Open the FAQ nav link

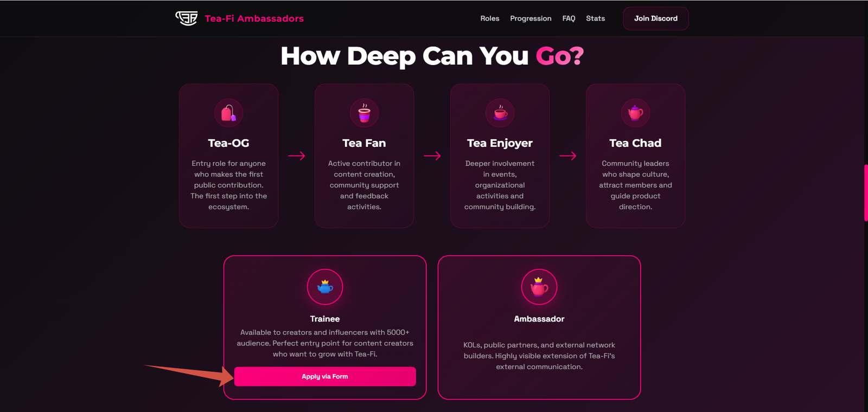569,18
